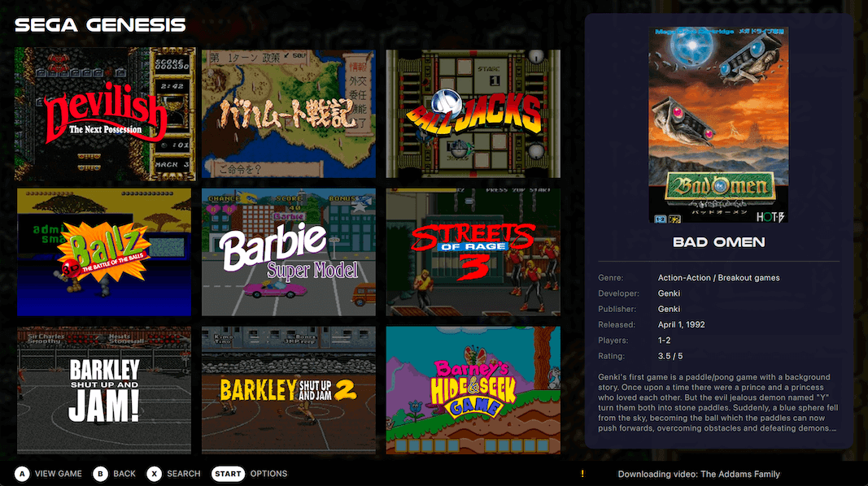Select the Streets of Rage 3 tile
This screenshot has width=868, height=486.
[x=473, y=252]
